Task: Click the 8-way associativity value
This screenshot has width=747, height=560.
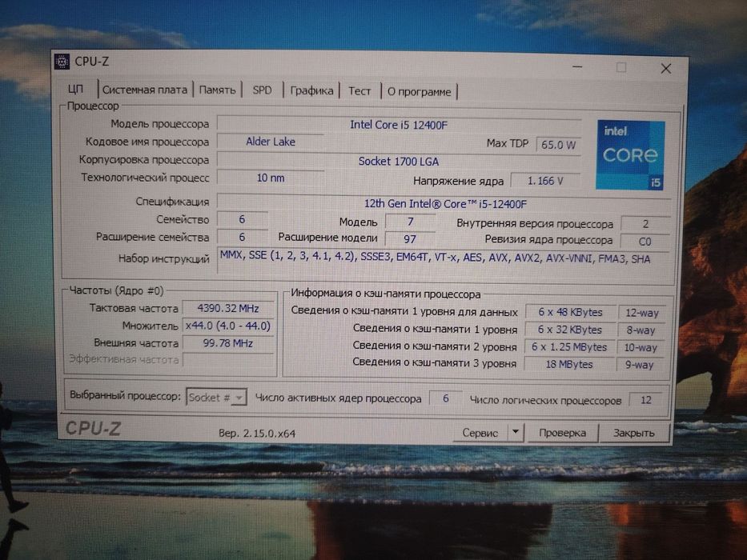Action: [641, 330]
